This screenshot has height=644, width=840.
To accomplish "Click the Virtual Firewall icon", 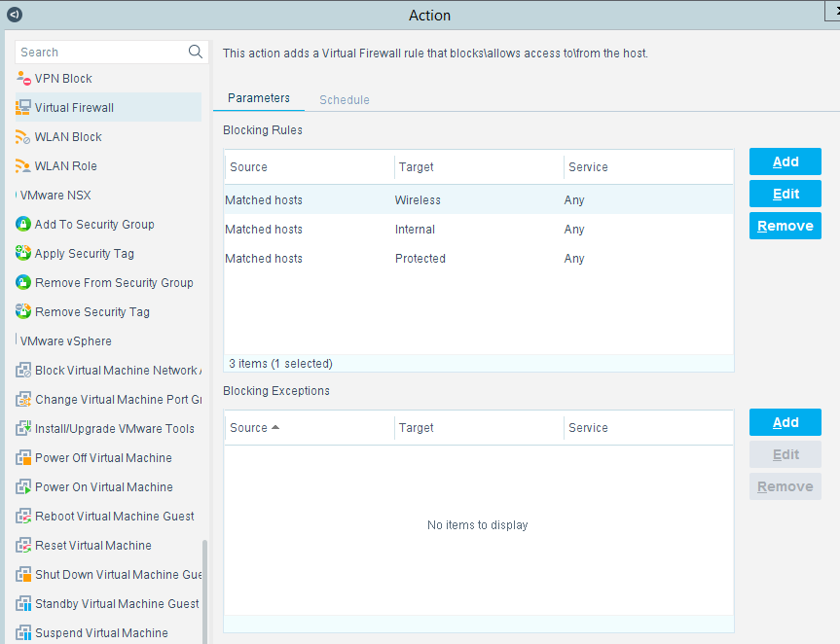I will (23, 107).
